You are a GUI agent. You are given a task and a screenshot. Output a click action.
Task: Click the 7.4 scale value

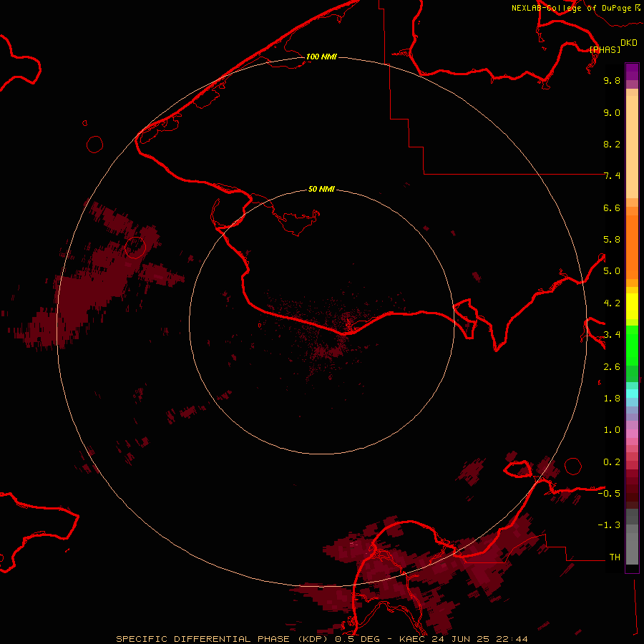click(x=612, y=176)
